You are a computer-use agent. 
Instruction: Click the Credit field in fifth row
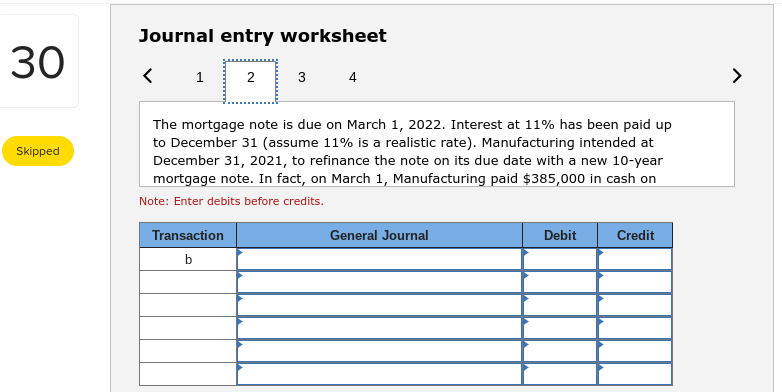[x=635, y=351]
